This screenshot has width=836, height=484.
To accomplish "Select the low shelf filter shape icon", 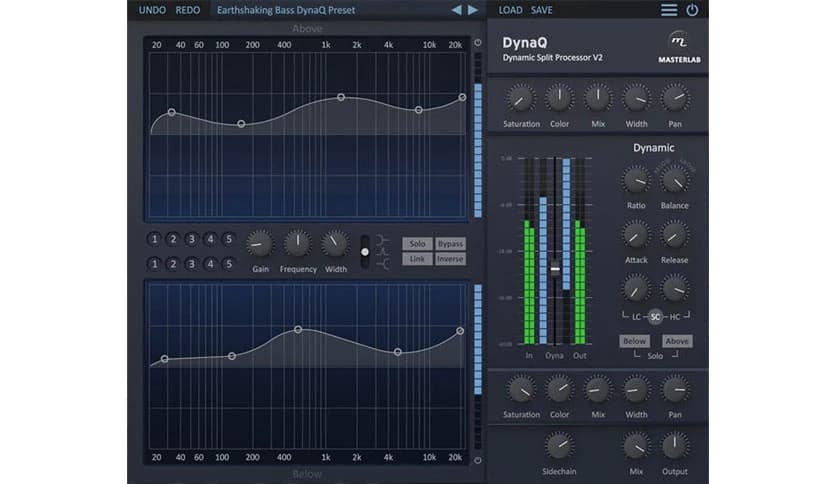I will tap(382, 240).
